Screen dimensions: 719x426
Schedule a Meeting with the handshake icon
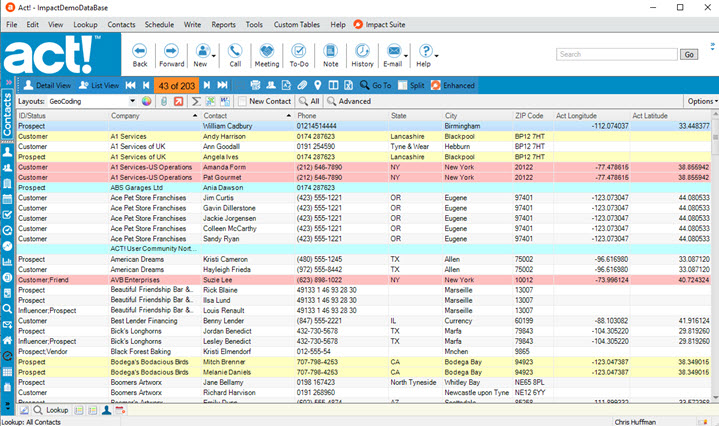pyautogui.click(x=266, y=50)
